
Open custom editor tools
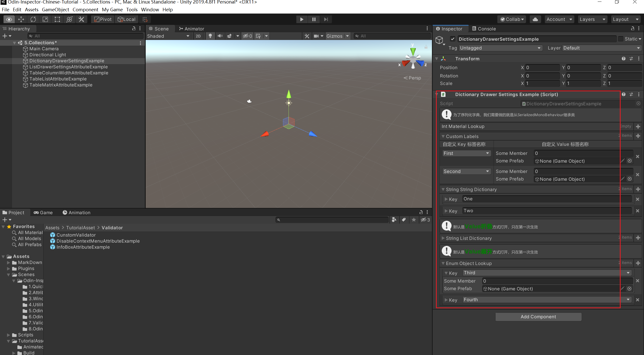pos(82,19)
